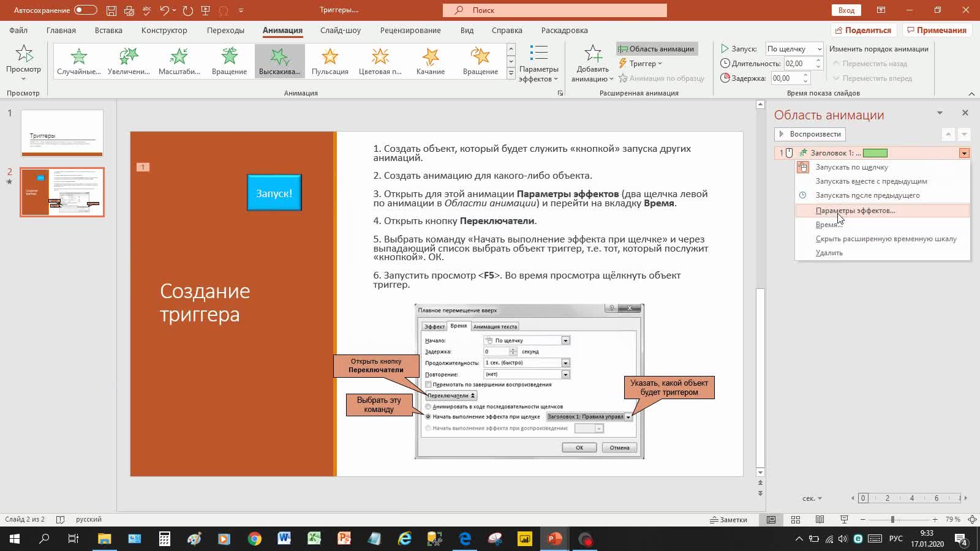
Task: Switch to the Главная tab
Action: tap(61, 30)
